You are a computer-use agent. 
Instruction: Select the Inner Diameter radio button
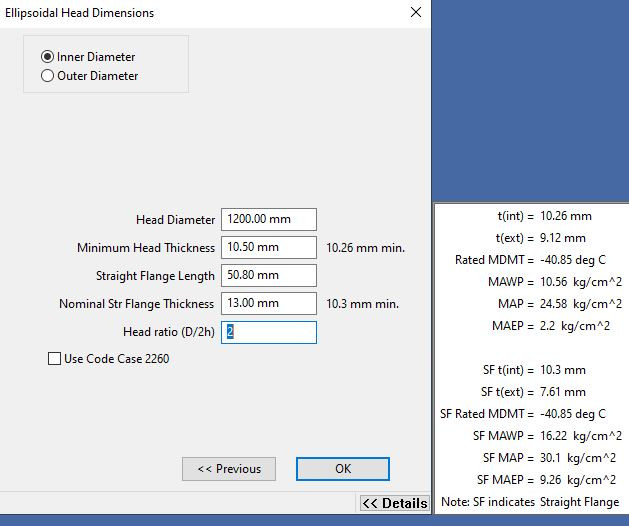[47, 57]
